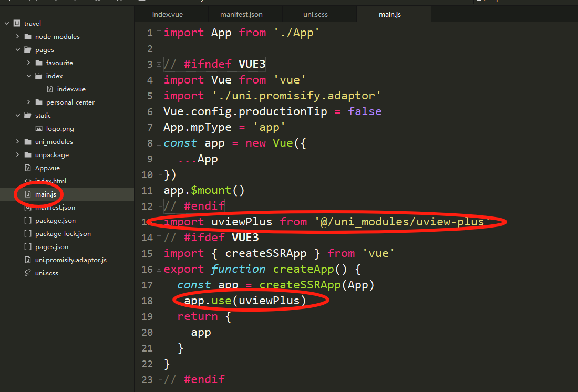Viewport: 578px width, 392px height.
Task: Click the package.json brackets icon
Action: pyautogui.click(x=28, y=221)
